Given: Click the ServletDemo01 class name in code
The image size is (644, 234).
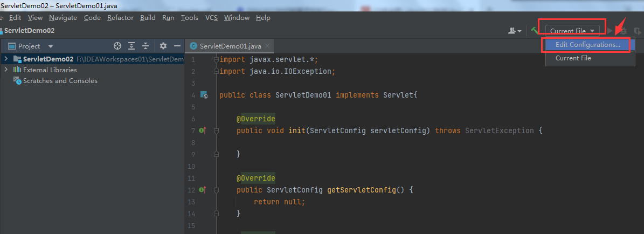Looking at the screenshot, I should click(x=303, y=95).
